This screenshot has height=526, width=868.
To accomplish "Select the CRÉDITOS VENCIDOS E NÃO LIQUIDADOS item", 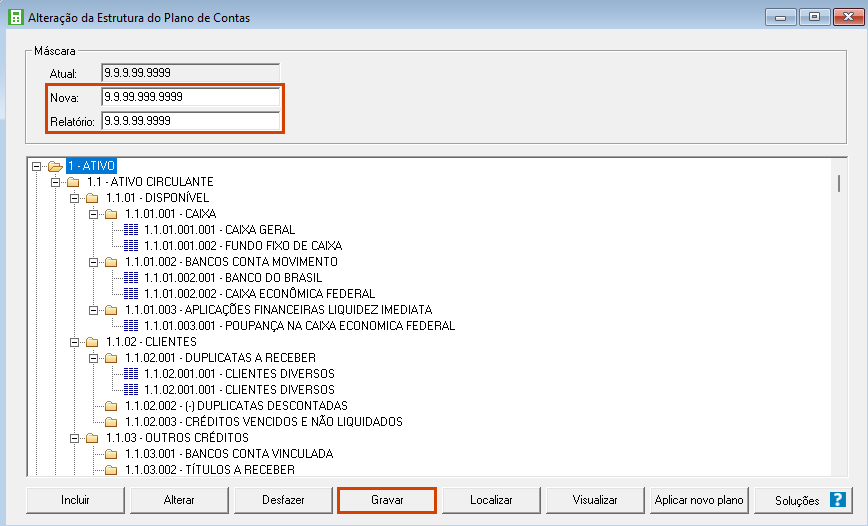I will [263, 422].
